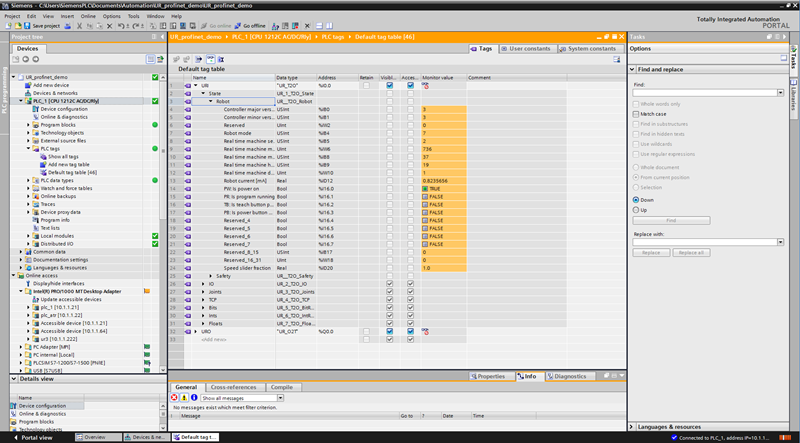Screen dimensions: 800x443
Task: Expand the Safety struct row in tag table
Action: [212, 276]
